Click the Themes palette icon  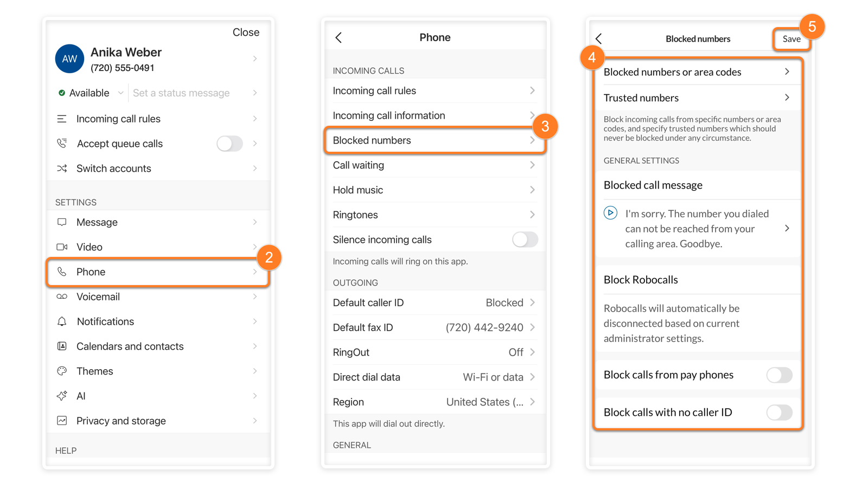(62, 371)
